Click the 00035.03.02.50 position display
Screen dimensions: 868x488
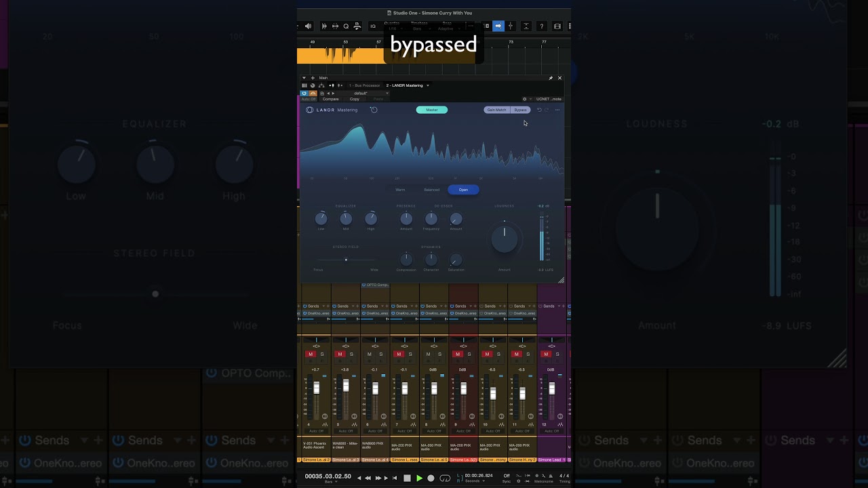[328, 476]
